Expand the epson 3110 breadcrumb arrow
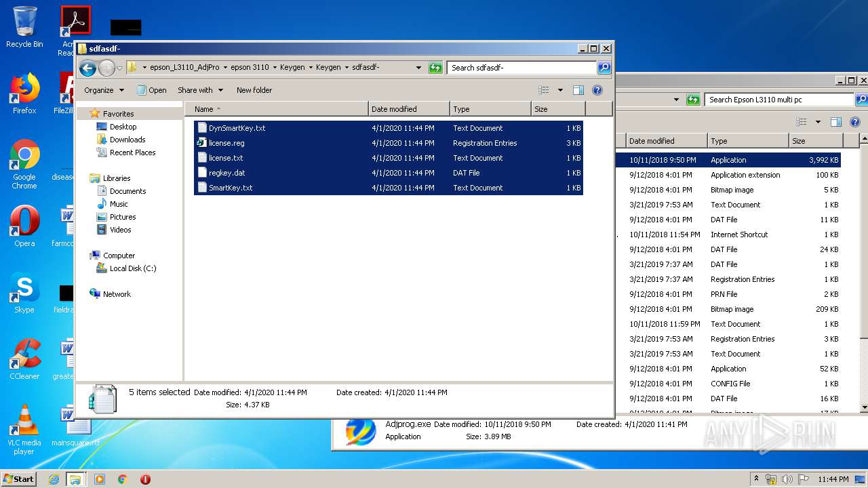This screenshot has width=868, height=488. click(x=275, y=68)
